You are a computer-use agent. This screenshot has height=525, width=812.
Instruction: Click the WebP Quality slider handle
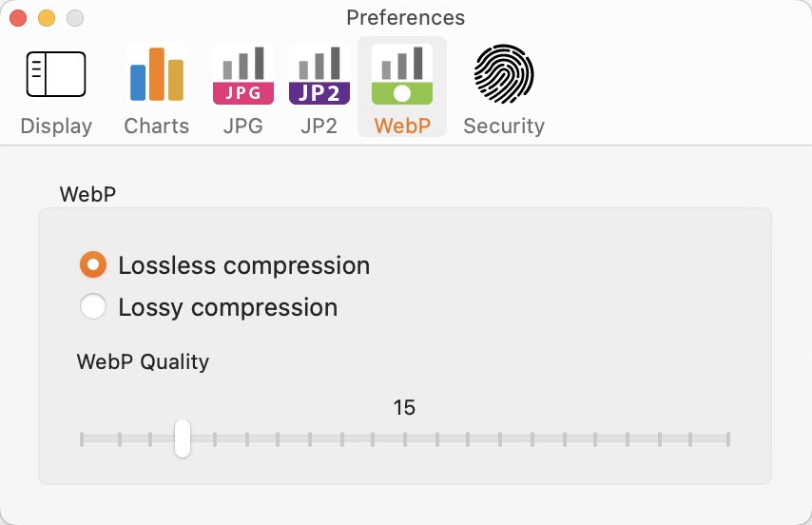(x=183, y=438)
